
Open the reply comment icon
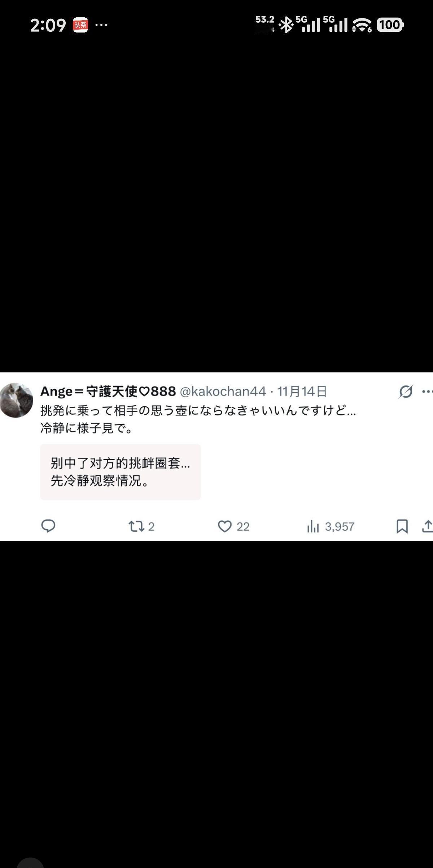pos(48,526)
